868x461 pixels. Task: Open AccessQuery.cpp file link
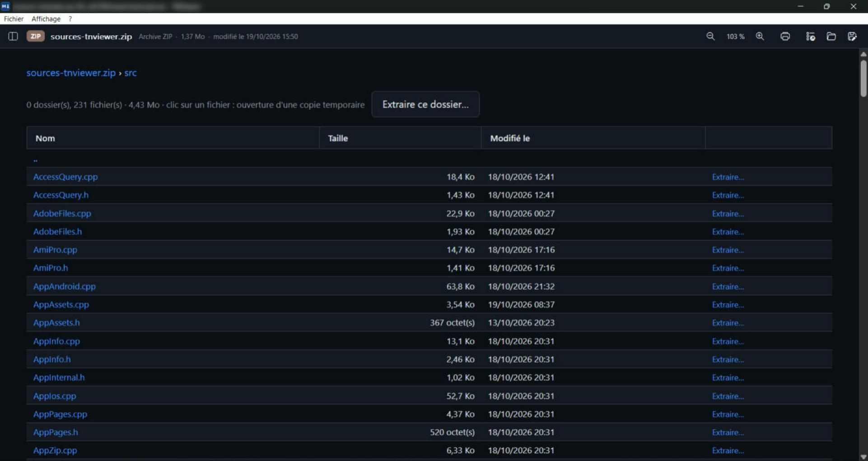[x=65, y=177]
